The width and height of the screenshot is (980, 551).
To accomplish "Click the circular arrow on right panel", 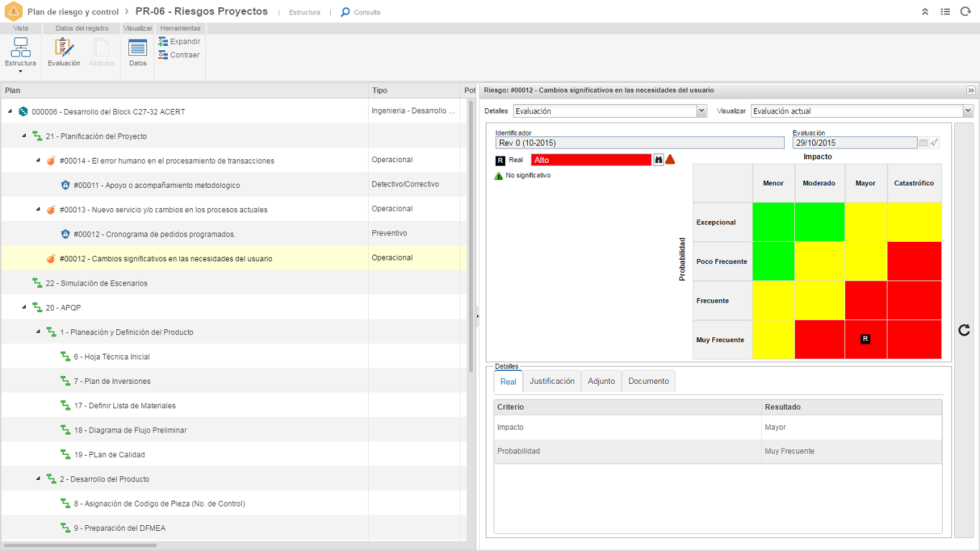I will [x=964, y=330].
